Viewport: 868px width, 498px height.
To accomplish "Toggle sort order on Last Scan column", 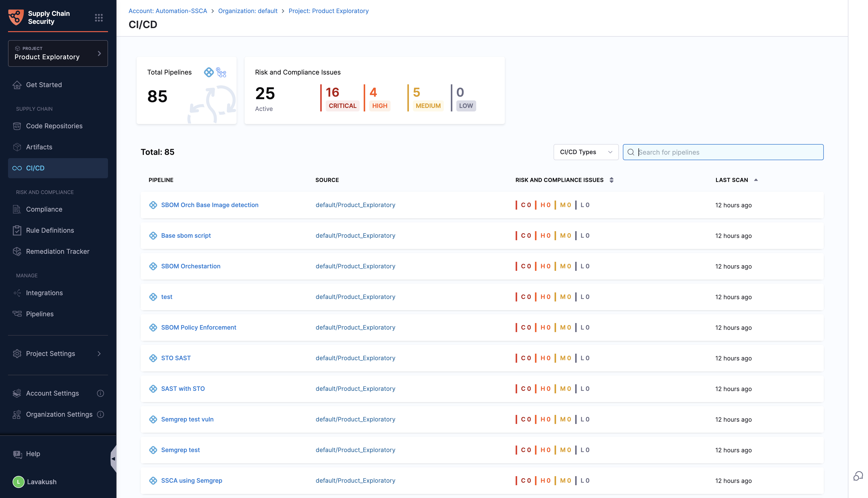I will 756,180.
